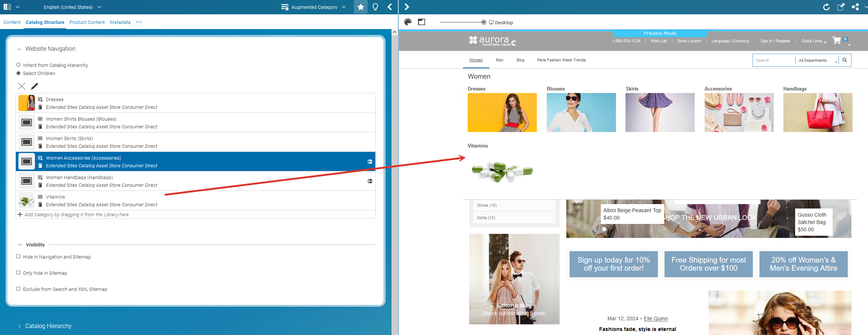Select the favorites star icon
This screenshot has width=868, height=335.
[x=360, y=7]
